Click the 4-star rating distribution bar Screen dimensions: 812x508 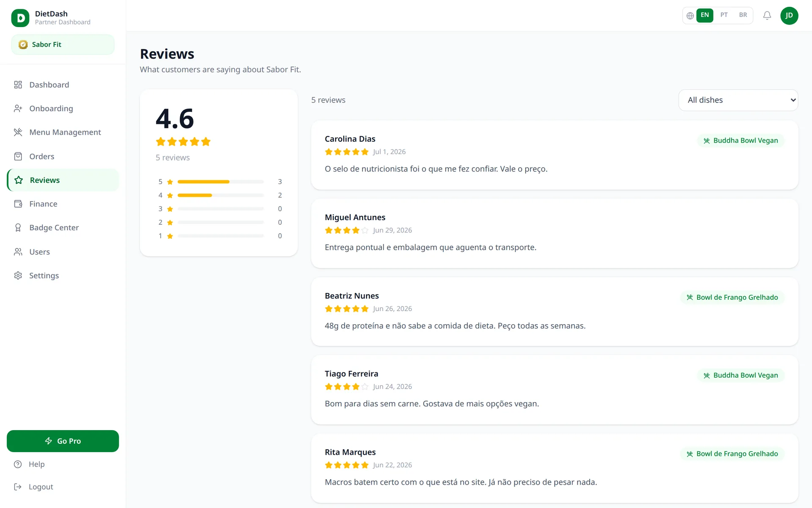221,195
